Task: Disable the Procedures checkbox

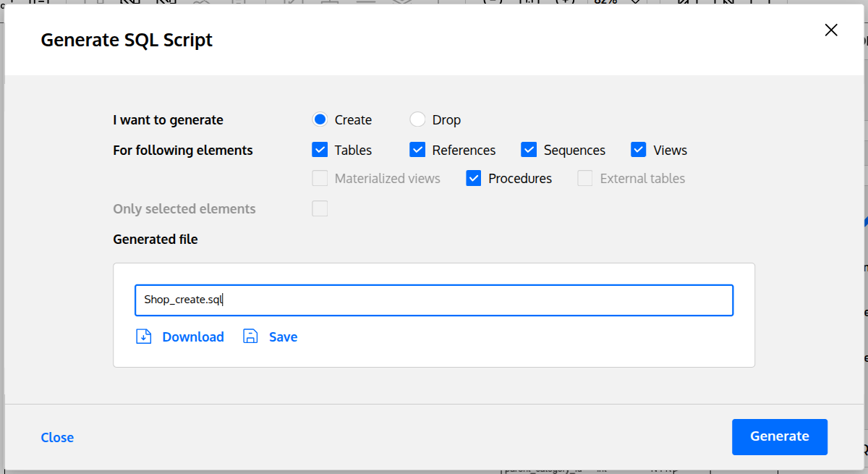Action: coord(474,178)
